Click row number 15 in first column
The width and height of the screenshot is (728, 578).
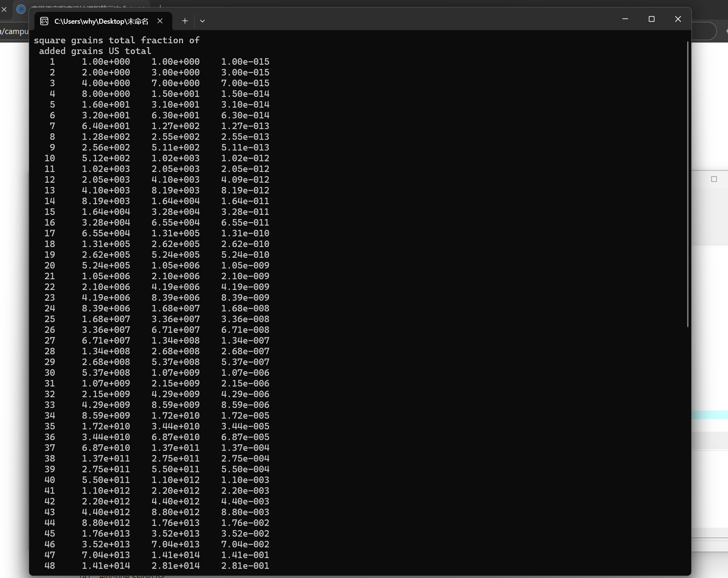coord(50,212)
